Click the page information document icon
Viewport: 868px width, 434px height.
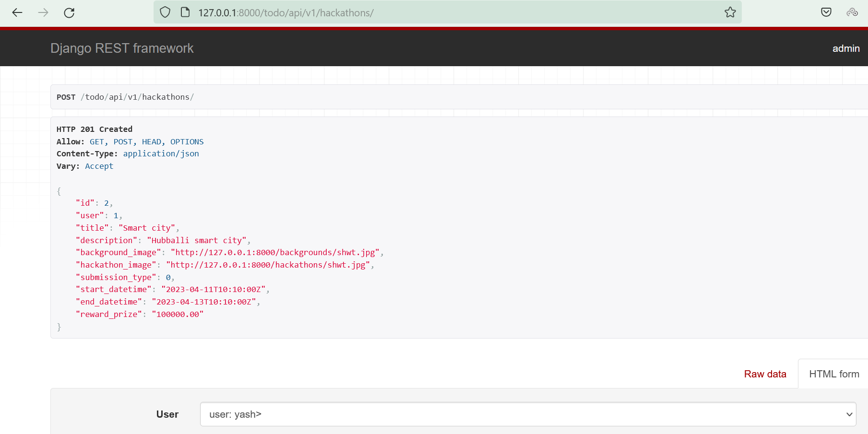pyautogui.click(x=185, y=12)
